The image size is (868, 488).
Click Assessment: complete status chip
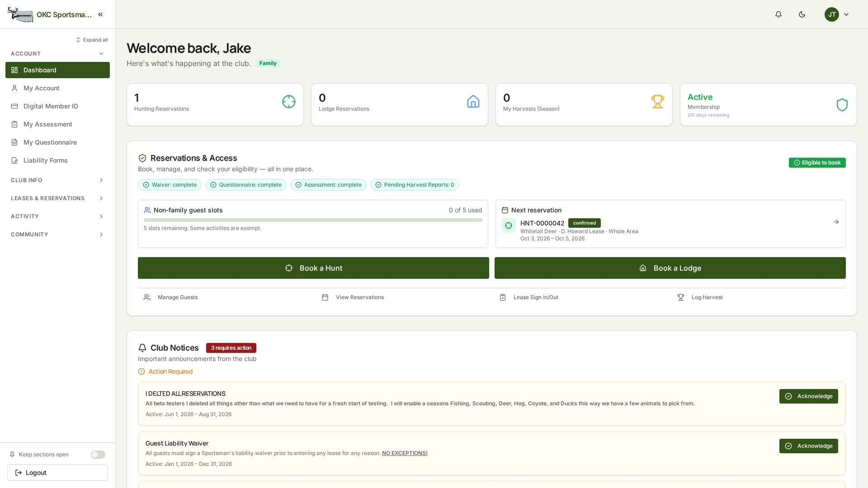328,185
